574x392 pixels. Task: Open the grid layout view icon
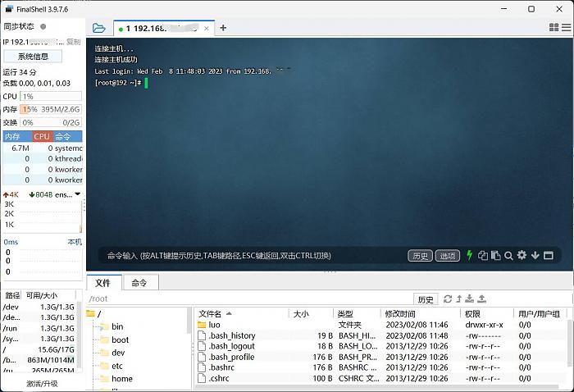[565, 28]
